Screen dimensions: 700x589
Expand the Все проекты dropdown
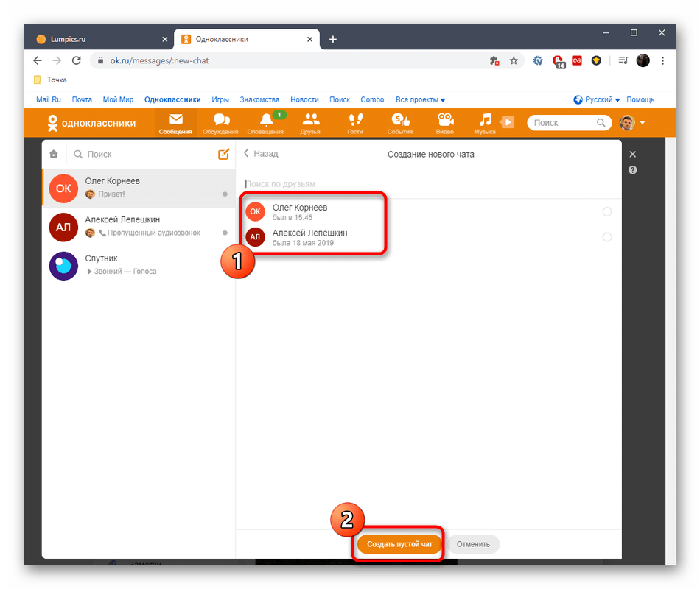420,100
